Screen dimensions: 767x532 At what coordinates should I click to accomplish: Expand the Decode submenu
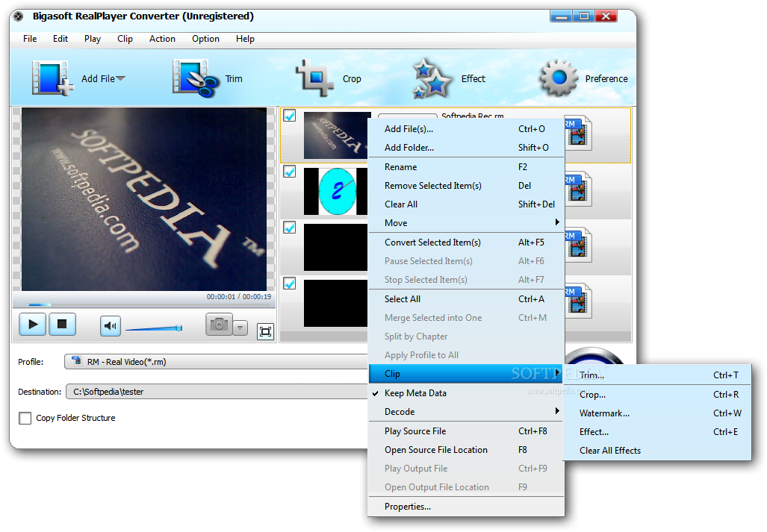[x=466, y=412]
